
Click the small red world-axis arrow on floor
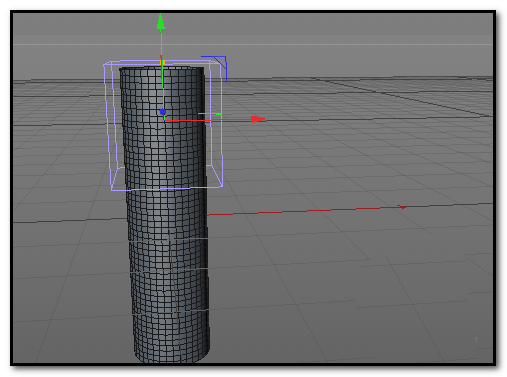click(x=402, y=207)
